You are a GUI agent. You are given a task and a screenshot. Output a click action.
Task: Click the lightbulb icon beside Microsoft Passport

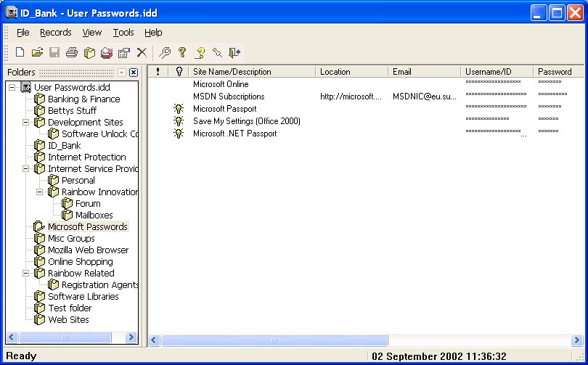coord(179,109)
